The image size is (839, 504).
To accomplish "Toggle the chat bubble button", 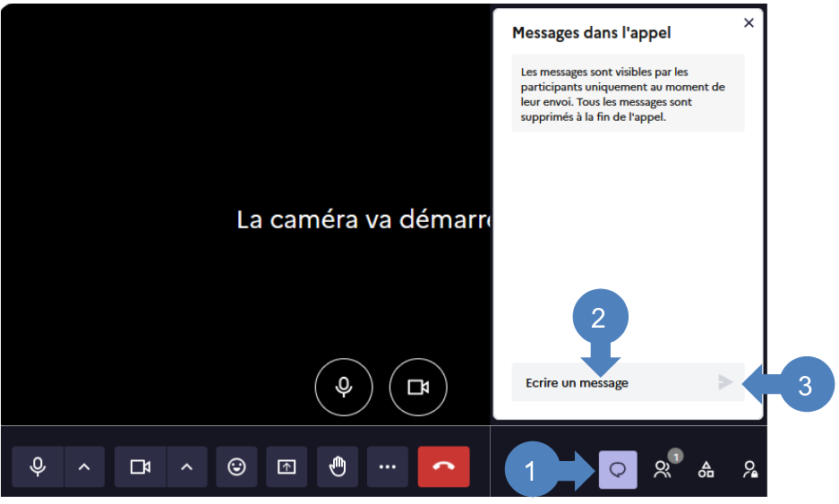I will [x=618, y=469].
